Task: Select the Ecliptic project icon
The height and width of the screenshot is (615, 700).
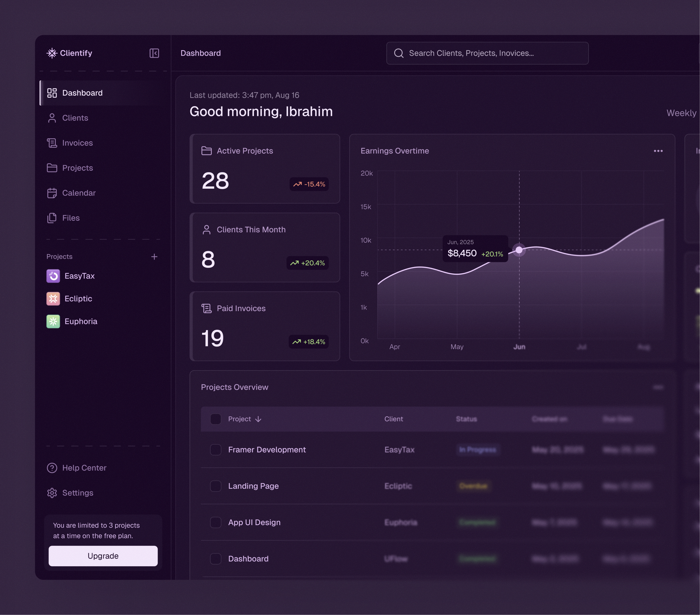Action: click(53, 298)
